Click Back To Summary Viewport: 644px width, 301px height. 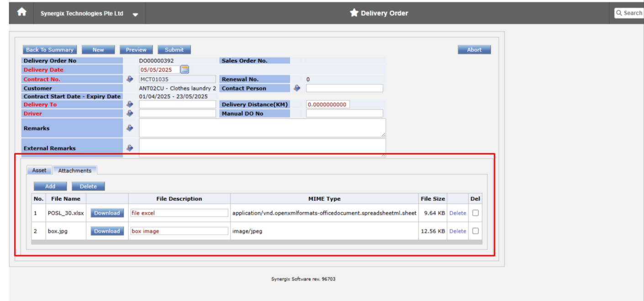[x=49, y=49]
